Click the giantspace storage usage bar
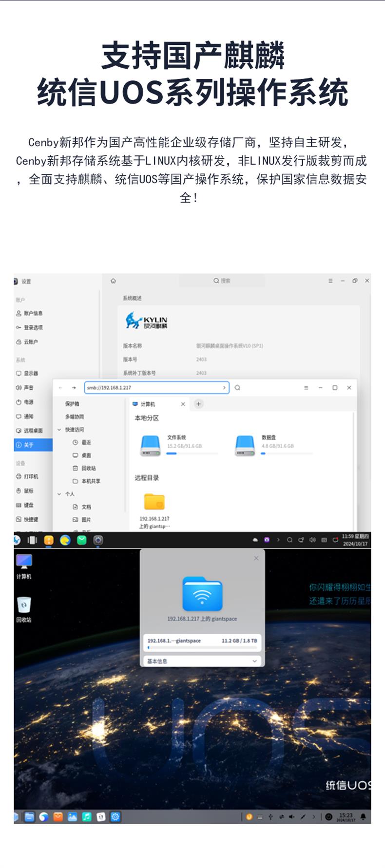Screen dimensions: 385x868 click(202, 648)
